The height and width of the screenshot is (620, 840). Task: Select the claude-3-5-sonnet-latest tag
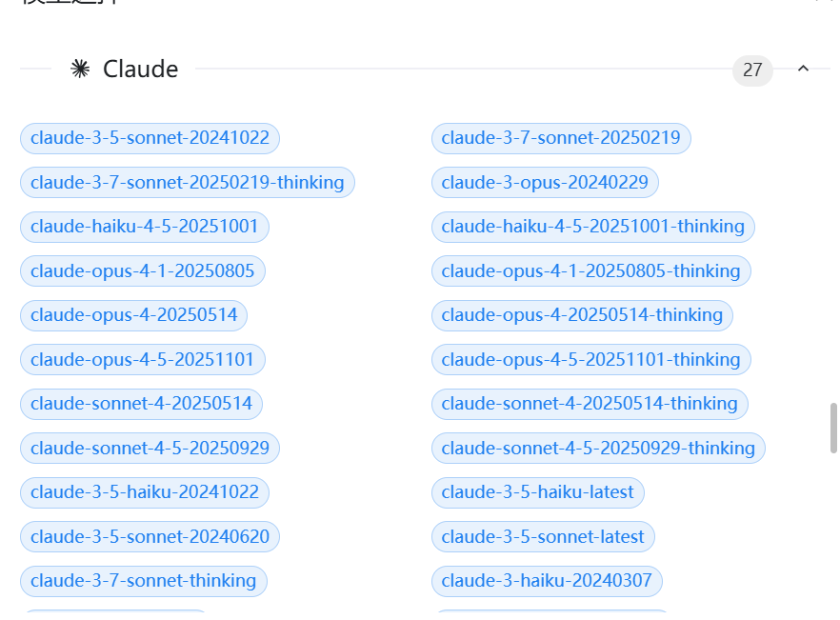coord(543,537)
